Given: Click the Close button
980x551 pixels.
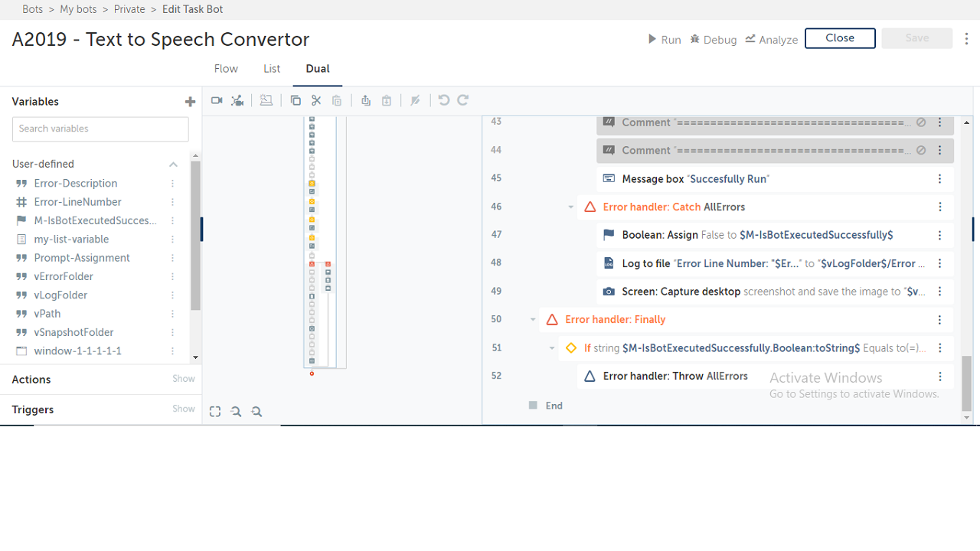Looking at the screenshot, I should (x=840, y=38).
